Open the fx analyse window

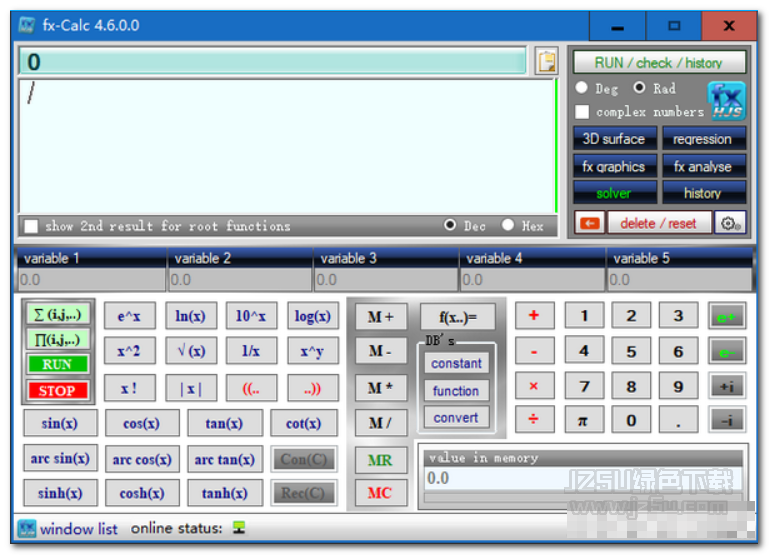[703, 167]
